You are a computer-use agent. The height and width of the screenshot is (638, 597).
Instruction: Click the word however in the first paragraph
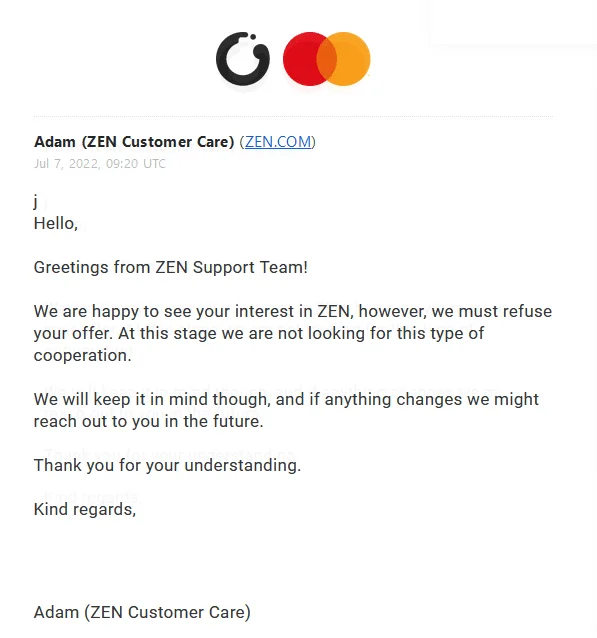click(x=393, y=311)
